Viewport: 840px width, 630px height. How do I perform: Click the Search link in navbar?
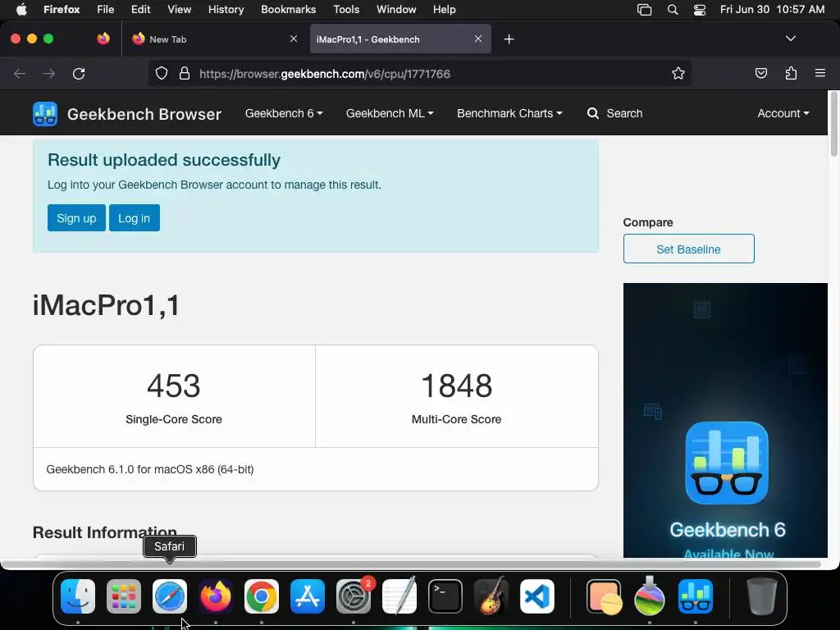pyautogui.click(x=614, y=113)
